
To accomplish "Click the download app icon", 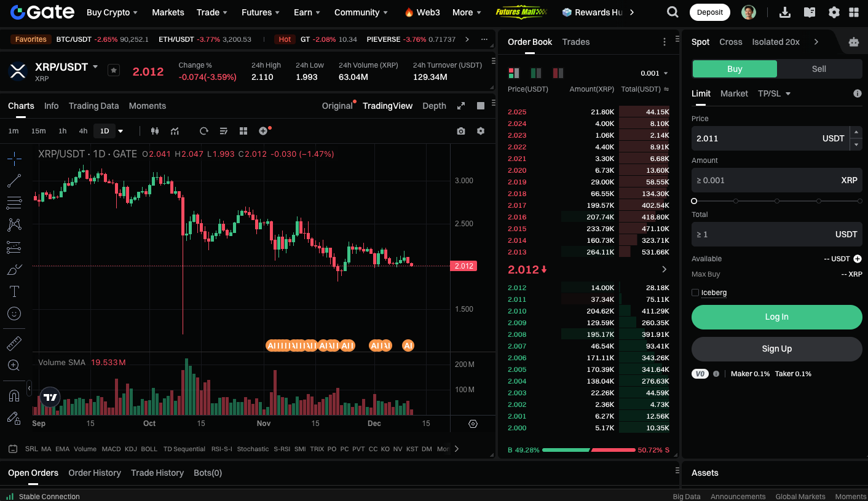I will click(785, 12).
